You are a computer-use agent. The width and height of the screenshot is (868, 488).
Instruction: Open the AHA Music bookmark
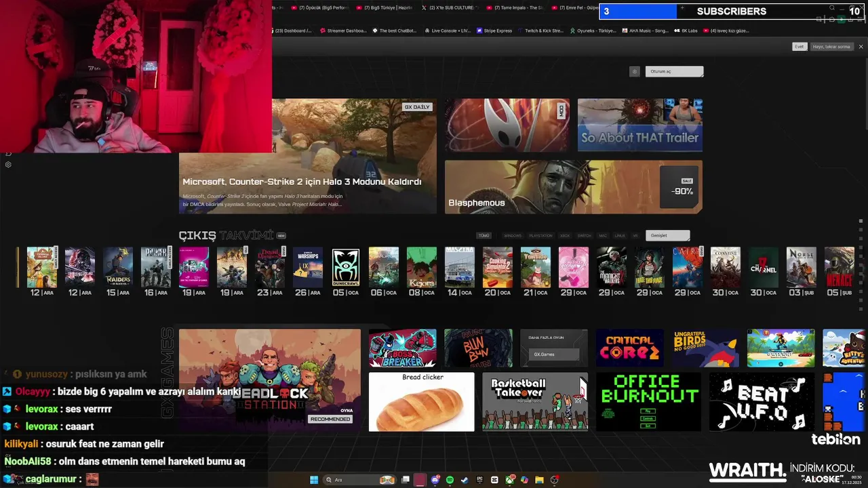click(645, 30)
